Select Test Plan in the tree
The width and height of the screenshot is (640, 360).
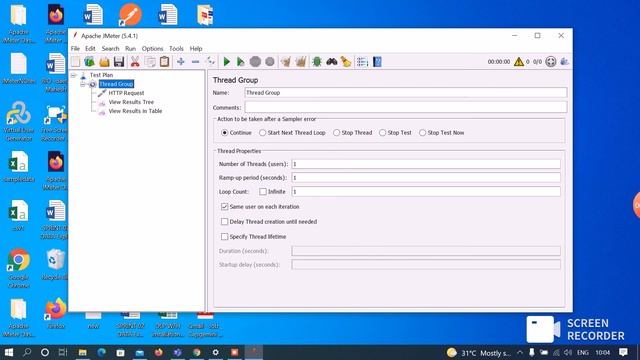(x=101, y=75)
